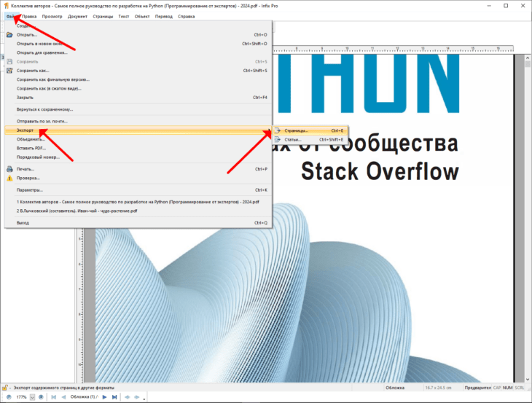
Task: Choose Порядковый номер... entry
Action: (138, 157)
